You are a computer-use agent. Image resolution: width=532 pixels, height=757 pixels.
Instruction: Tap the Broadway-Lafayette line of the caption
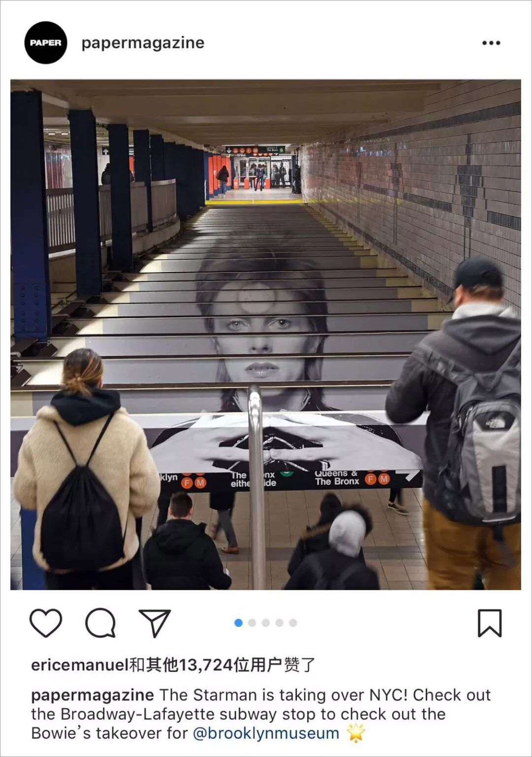point(238,714)
